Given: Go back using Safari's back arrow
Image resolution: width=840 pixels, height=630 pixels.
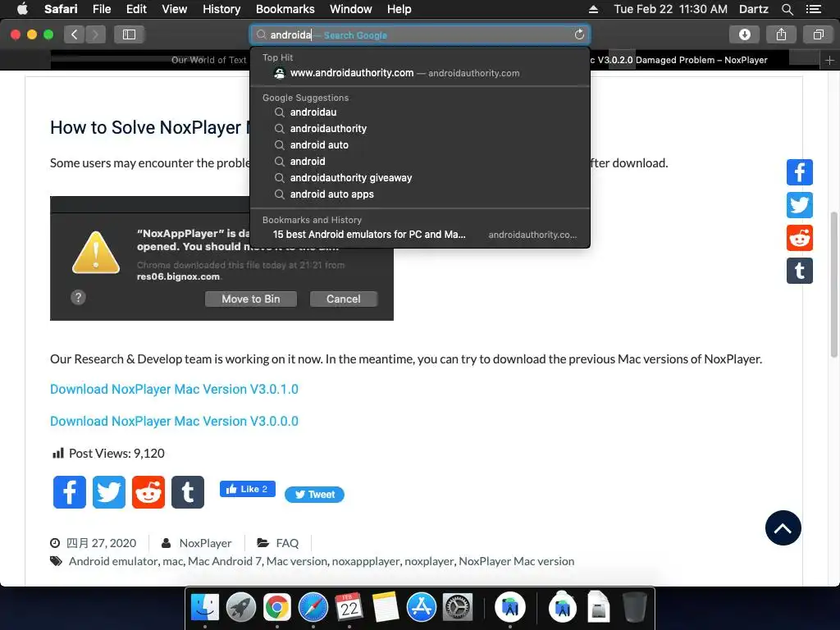Looking at the screenshot, I should (x=75, y=34).
